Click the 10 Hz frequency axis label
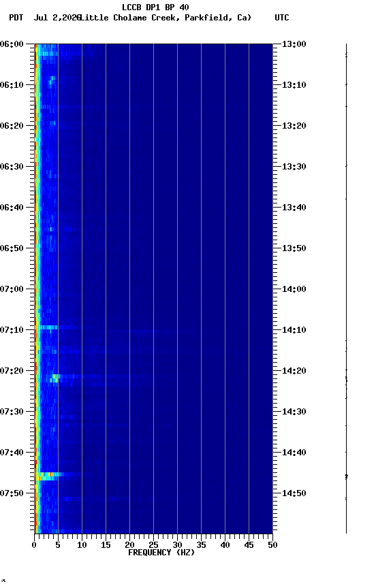Screen dimensions: 376x588 tap(82, 545)
